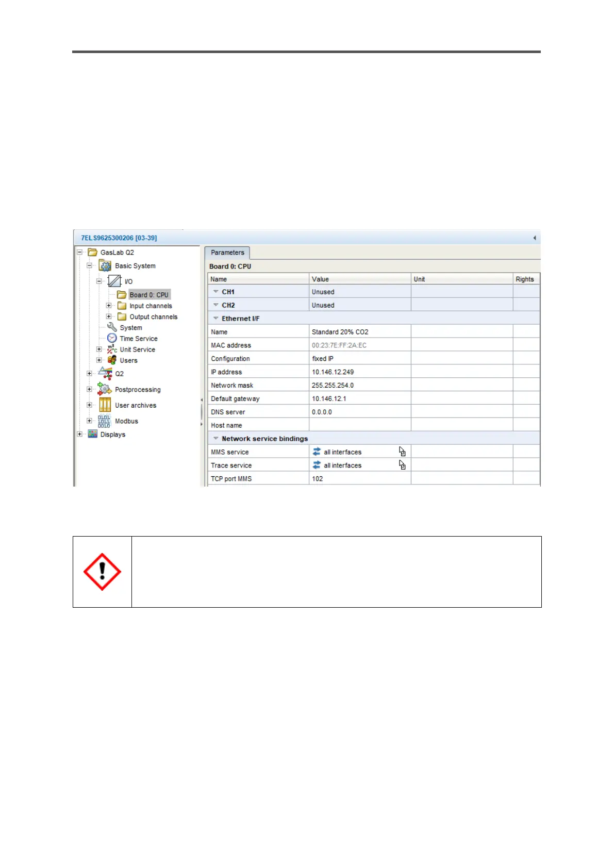
Task: Click device title 7ELS9625300206 [03-39]
Action: pyautogui.click(x=119, y=238)
